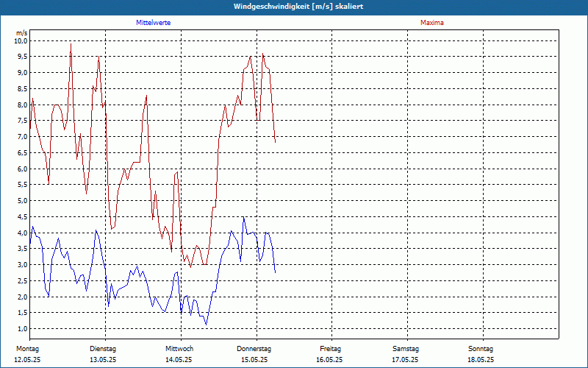588x368 pixels.
Task: Click the '13.05.25' date label
Action: tap(103, 360)
